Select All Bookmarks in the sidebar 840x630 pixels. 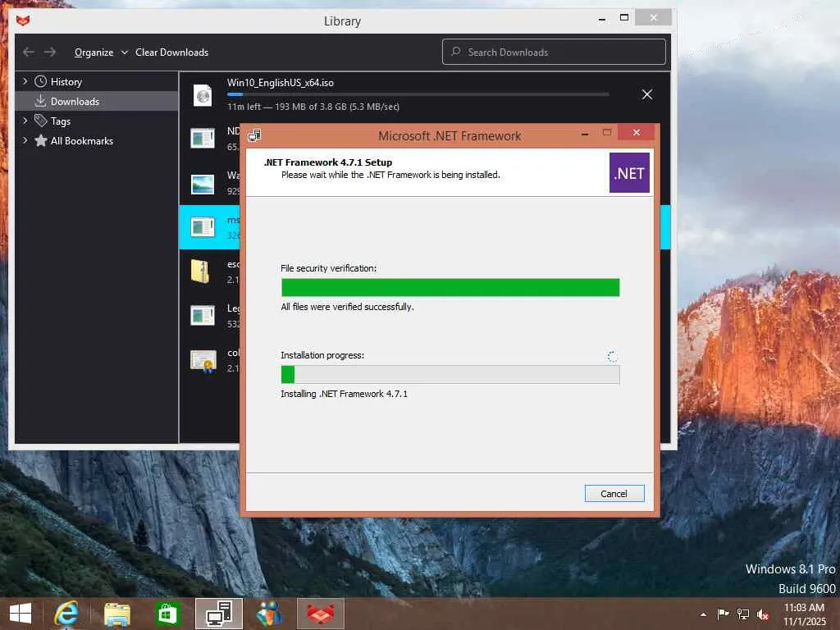coord(81,140)
